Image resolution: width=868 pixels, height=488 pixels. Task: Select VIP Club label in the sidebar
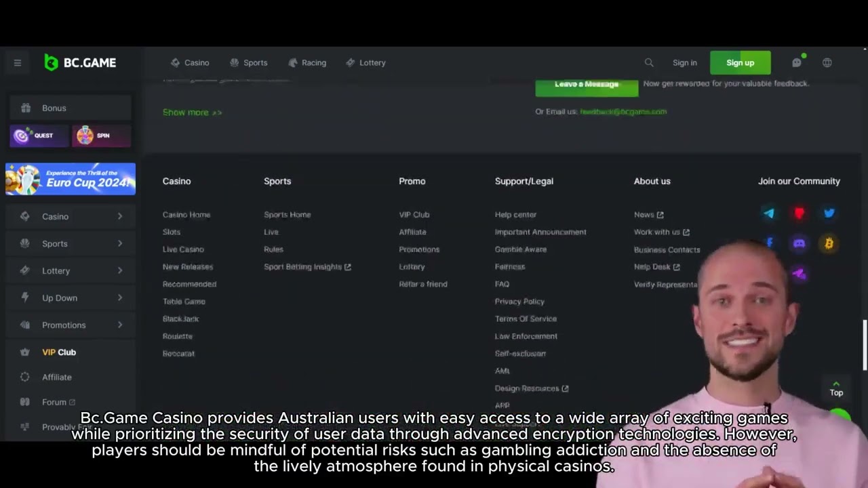coord(59,352)
